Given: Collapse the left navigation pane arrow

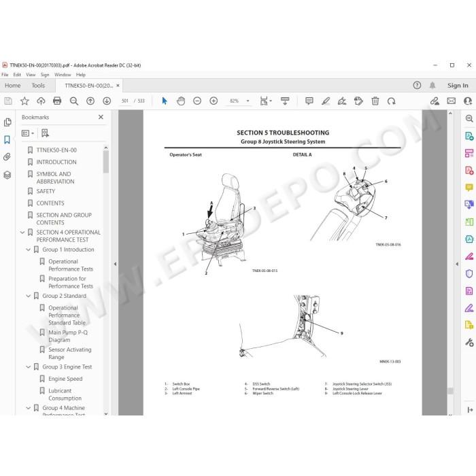Looking at the screenshot, I should pyautogui.click(x=115, y=264).
